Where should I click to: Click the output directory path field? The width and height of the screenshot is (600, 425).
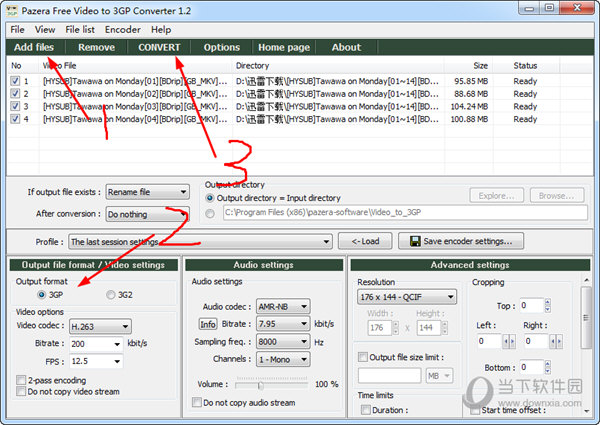(405, 213)
